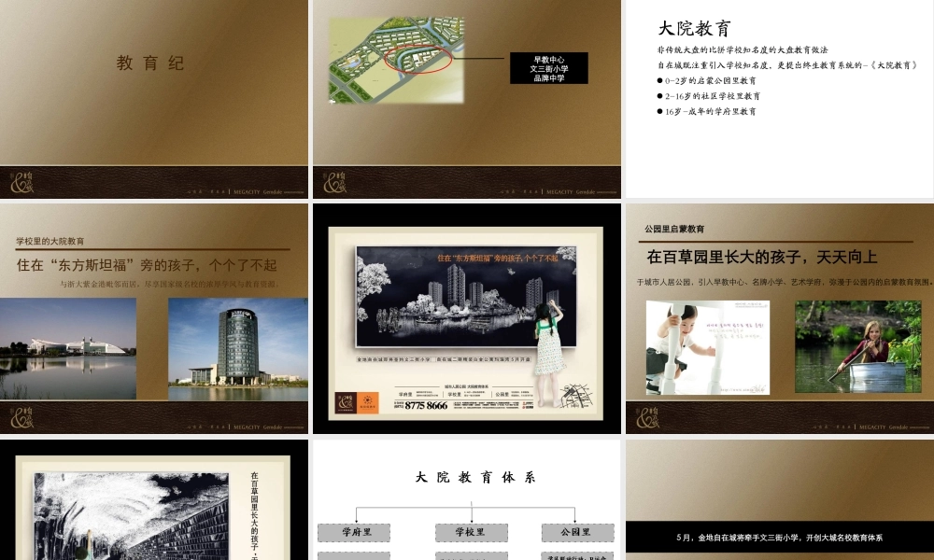The image size is (934, 560).
Task: Click the black label reading 早教中心 文三街小学 品牌中学
Action: 548,68
